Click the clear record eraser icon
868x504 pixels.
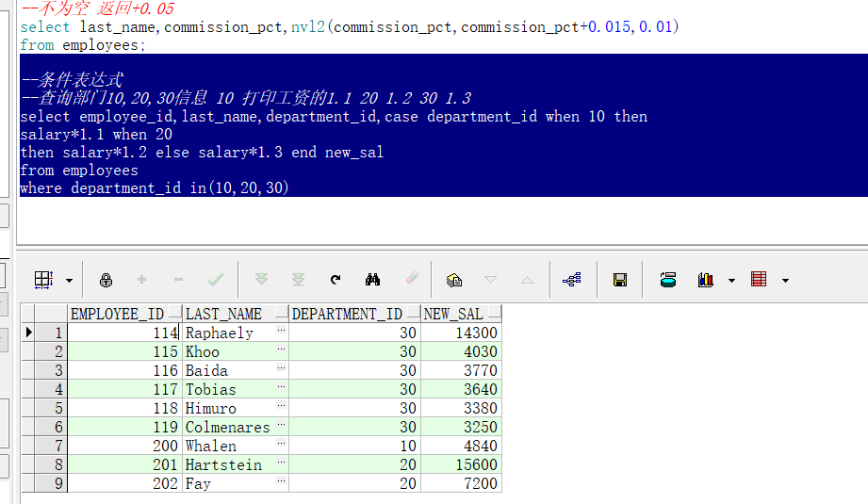[x=412, y=278]
